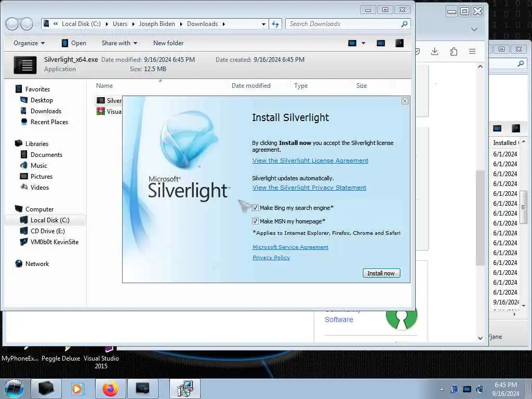
Task: Select the Visual Studio archive file icon
Action: (x=100, y=111)
